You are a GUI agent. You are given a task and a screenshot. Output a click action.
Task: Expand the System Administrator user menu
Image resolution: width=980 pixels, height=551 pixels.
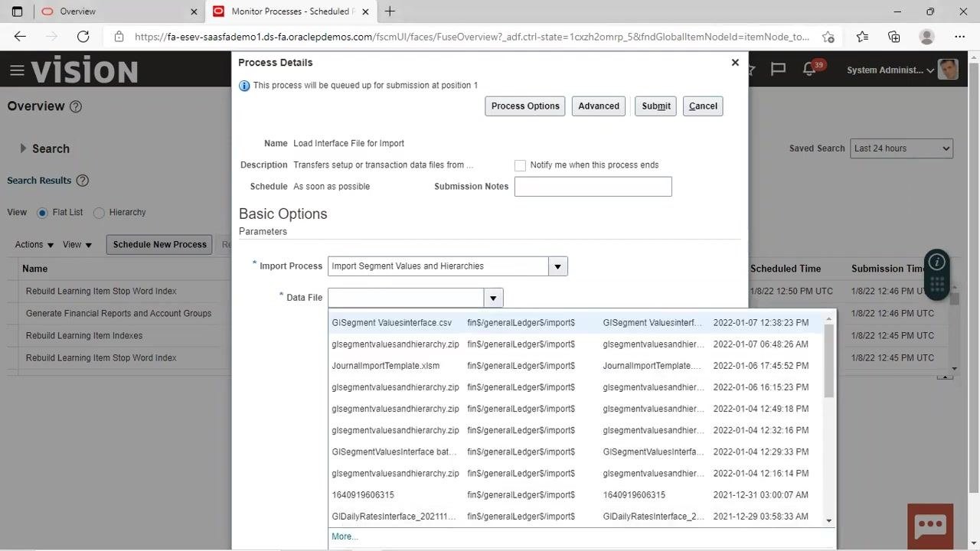click(x=890, y=70)
